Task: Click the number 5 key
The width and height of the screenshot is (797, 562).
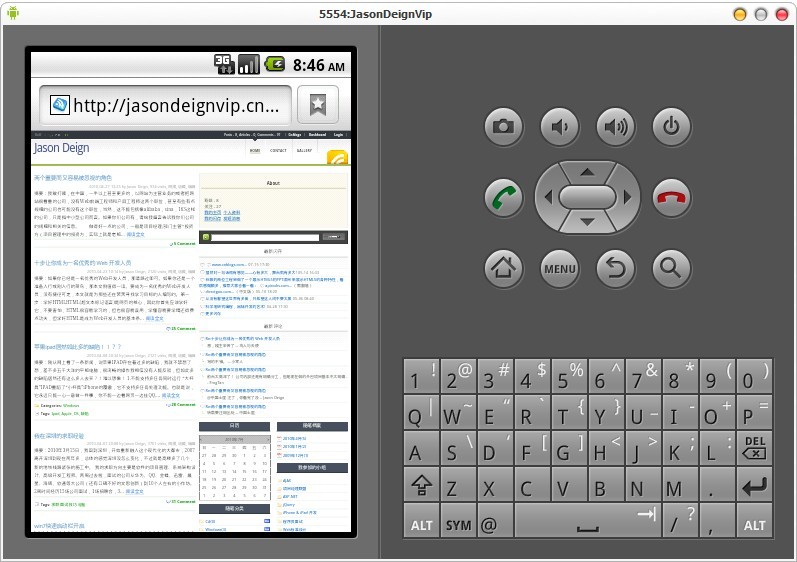Action: 569,376
